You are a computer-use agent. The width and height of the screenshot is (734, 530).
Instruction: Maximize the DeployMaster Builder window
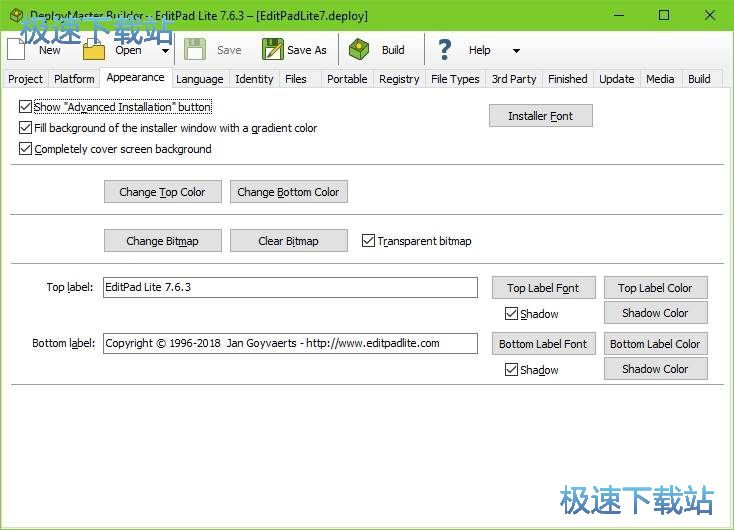click(x=664, y=15)
